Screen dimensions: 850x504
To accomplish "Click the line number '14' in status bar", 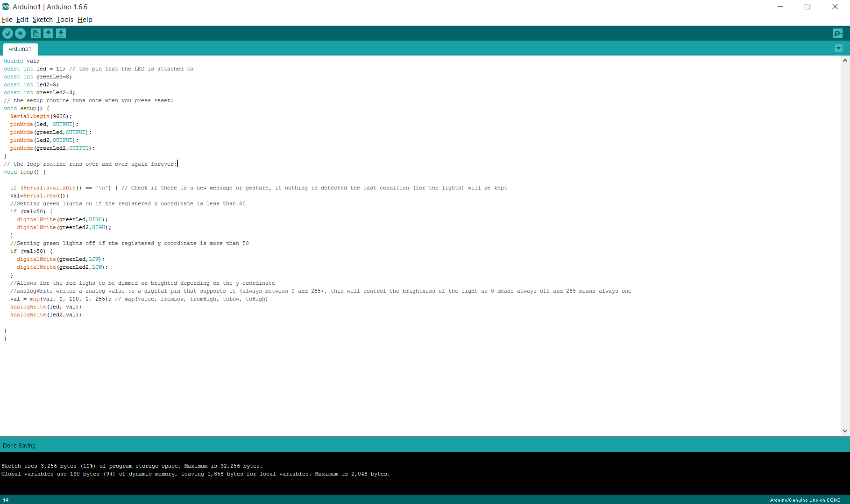I will point(6,500).
